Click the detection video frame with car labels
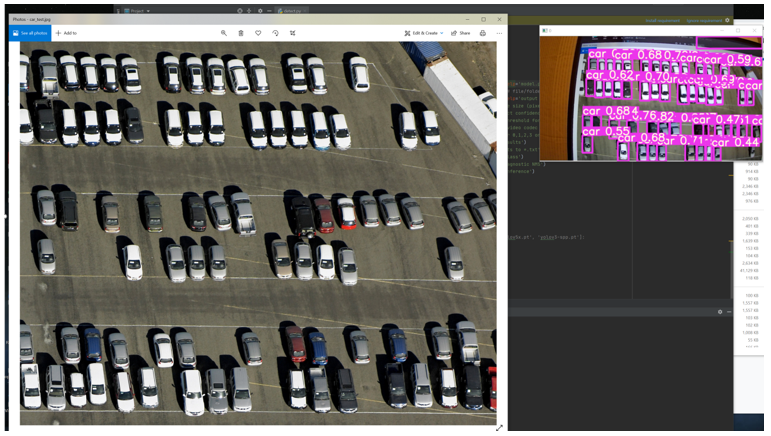Viewport: 771px width, 436px height. 651,98
